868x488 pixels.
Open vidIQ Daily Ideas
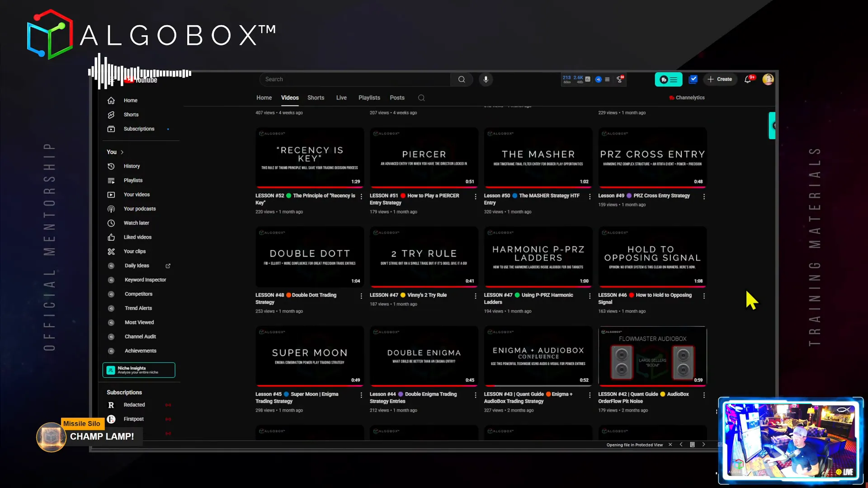pyautogui.click(x=137, y=266)
